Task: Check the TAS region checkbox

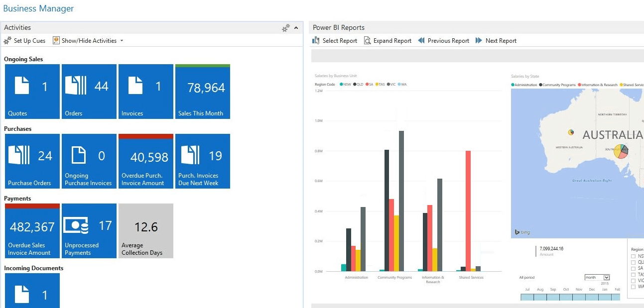Action: coord(633,275)
